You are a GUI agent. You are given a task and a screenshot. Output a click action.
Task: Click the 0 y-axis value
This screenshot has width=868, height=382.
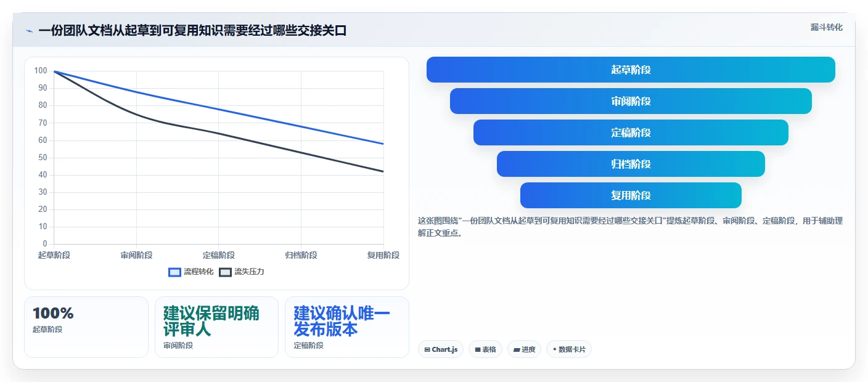pyautogui.click(x=44, y=244)
